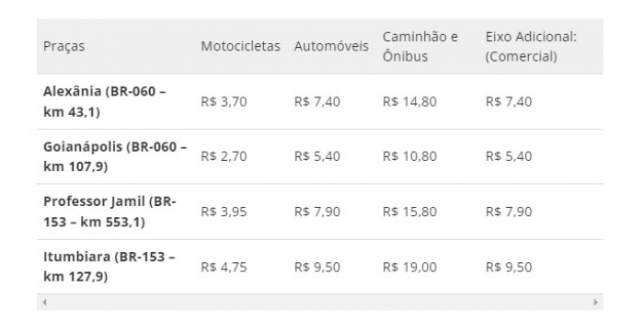Viewport: 644px width, 331px height.
Task: Select the Caminhão e Ônibus column header
Action: click(x=420, y=46)
